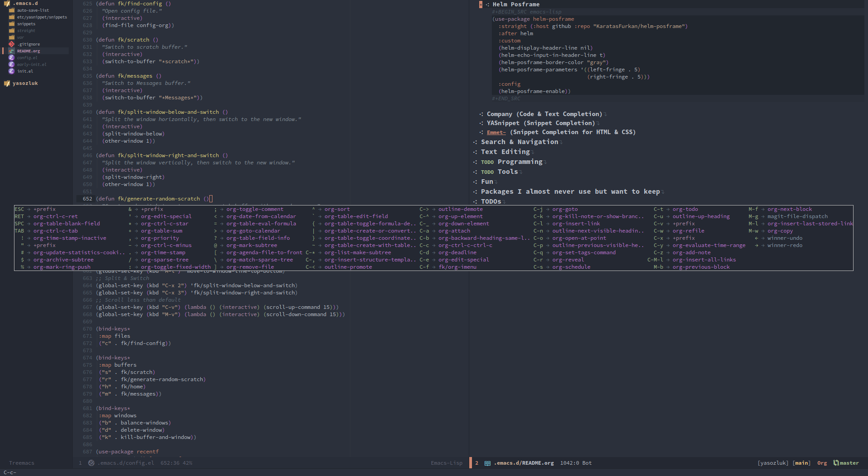Image resolution: width=868 pixels, height=476 pixels.
Task: Open early-init.el in the Treemacs sidebar
Action: 32,65
